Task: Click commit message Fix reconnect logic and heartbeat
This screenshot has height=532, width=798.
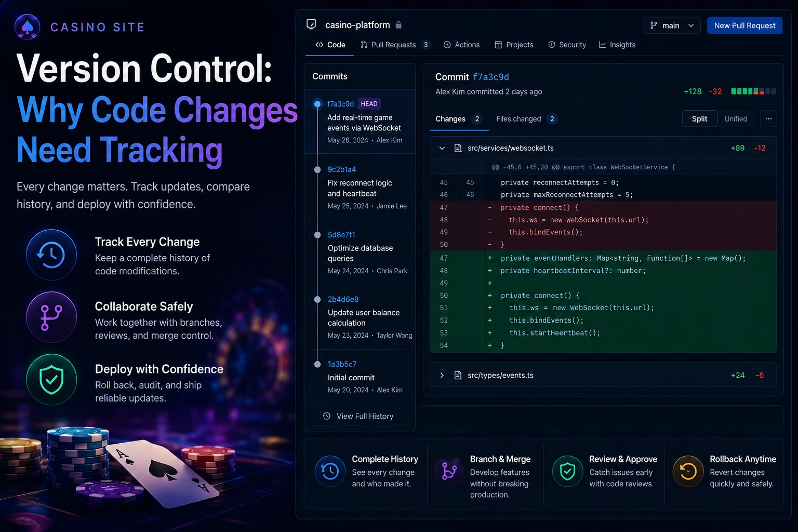Action: tap(360, 188)
